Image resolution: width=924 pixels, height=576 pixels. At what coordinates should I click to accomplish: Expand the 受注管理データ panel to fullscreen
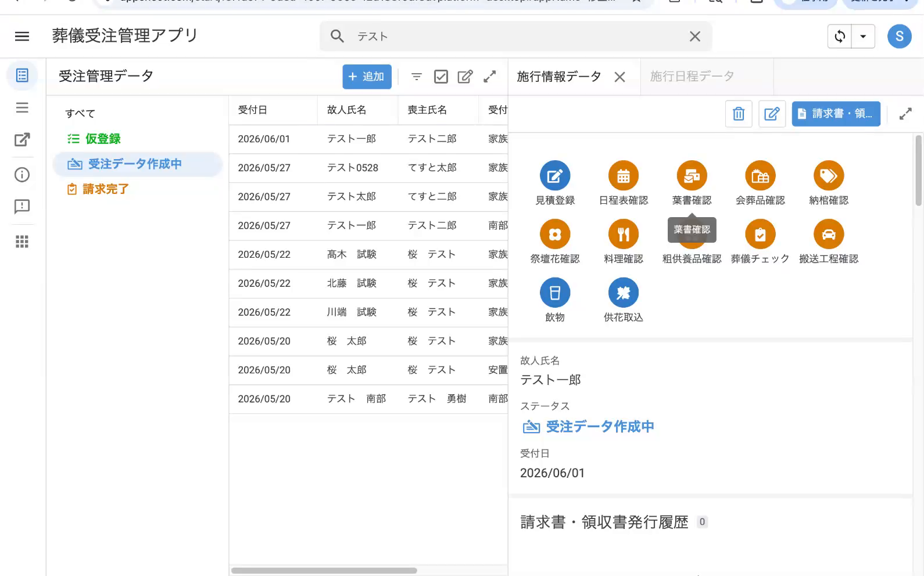[x=490, y=77]
